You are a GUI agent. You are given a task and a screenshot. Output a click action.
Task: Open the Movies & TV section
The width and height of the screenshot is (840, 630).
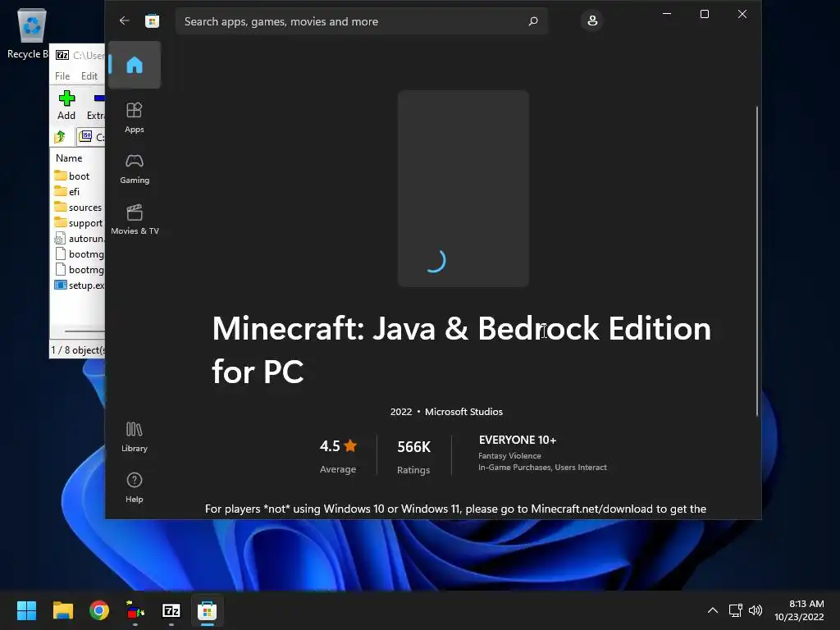coord(135,219)
